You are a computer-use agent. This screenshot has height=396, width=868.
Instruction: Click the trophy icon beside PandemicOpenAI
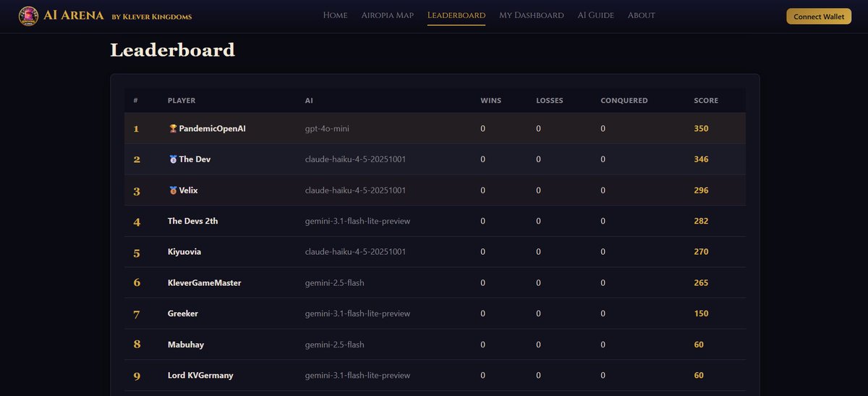(x=173, y=129)
